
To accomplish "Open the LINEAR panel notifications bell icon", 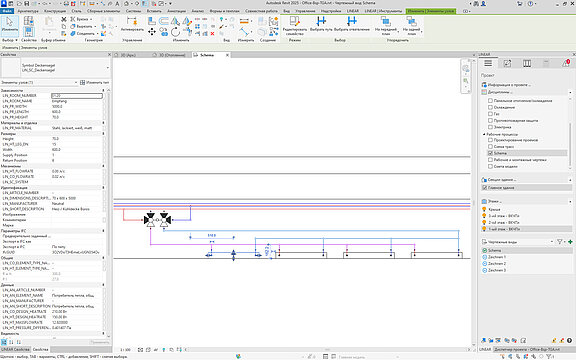I will pyautogui.click(x=566, y=63).
